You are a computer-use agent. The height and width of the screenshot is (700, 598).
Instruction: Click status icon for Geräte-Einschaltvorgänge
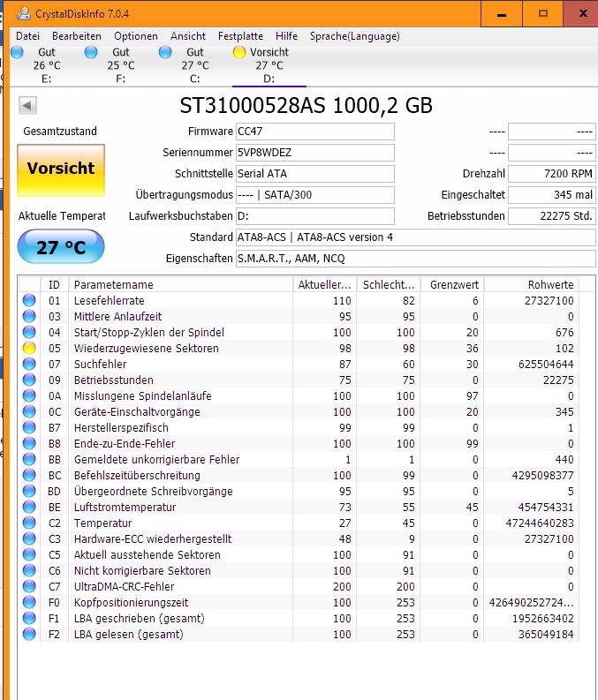[29, 411]
